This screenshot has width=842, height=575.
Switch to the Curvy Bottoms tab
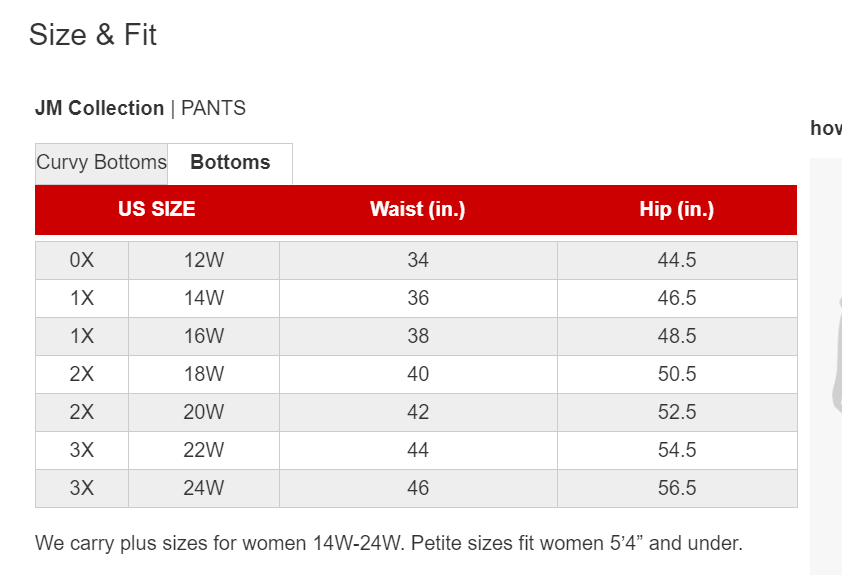pos(101,163)
